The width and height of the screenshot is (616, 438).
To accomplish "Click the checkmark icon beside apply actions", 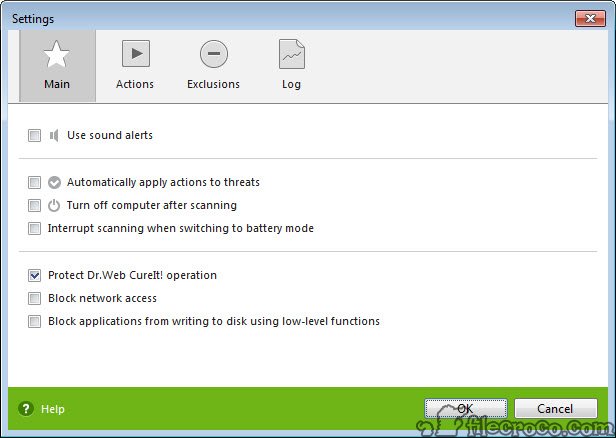I will (54, 182).
